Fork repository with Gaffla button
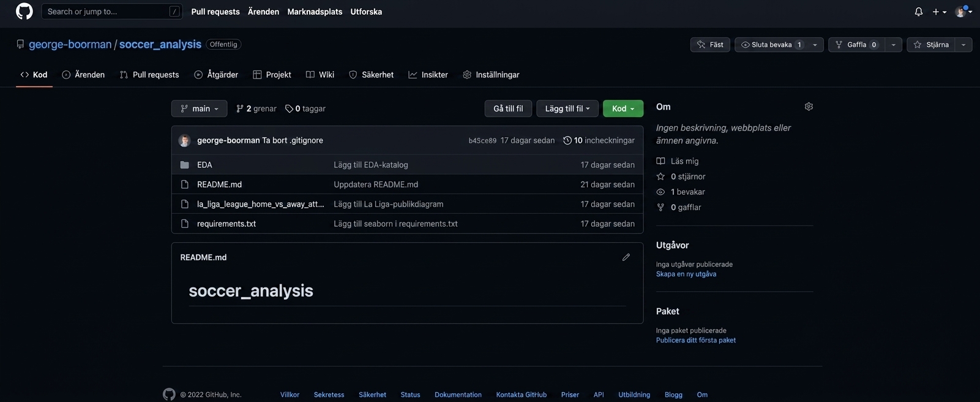Image resolution: width=980 pixels, height=402 pixels. pos(856,45)
